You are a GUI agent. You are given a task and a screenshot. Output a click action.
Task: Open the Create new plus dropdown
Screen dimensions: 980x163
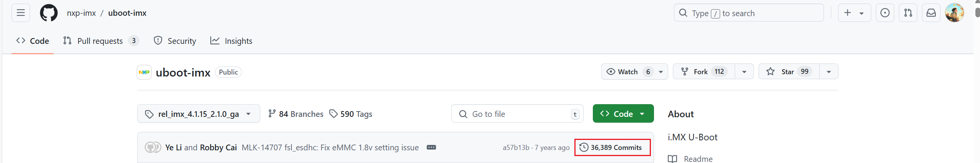[x=854, y=13]
